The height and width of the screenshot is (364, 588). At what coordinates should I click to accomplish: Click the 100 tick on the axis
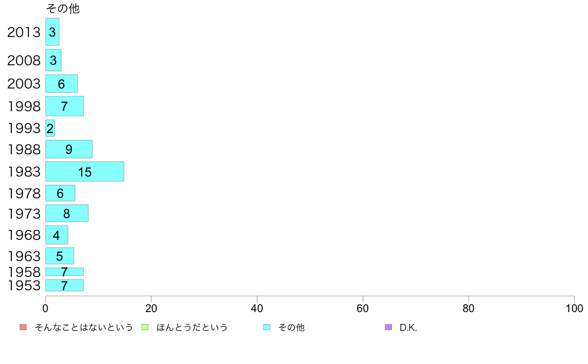574,309
